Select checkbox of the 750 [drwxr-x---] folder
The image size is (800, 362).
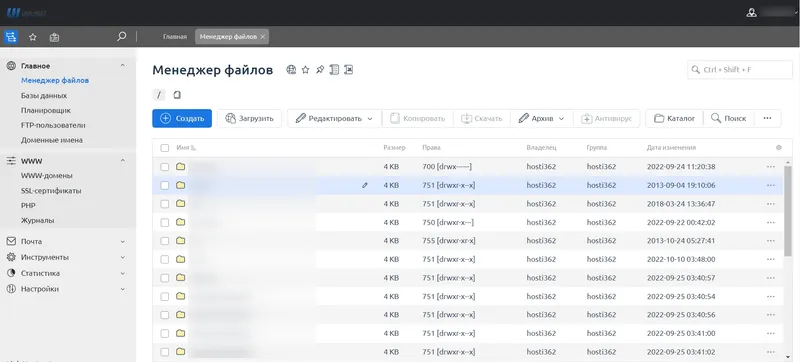coord(164,222)
